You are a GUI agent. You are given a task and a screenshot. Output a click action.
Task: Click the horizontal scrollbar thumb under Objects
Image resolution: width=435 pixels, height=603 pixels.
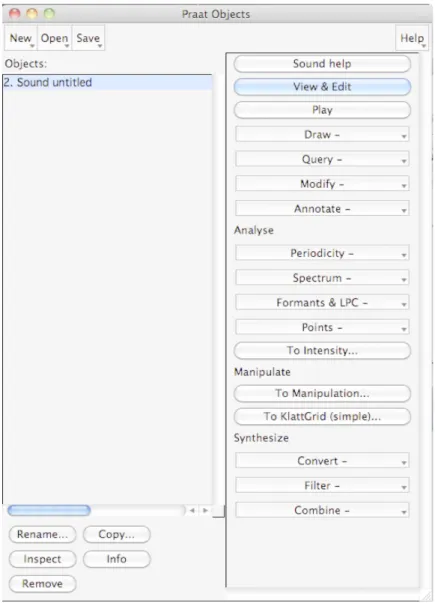[49, 510]
